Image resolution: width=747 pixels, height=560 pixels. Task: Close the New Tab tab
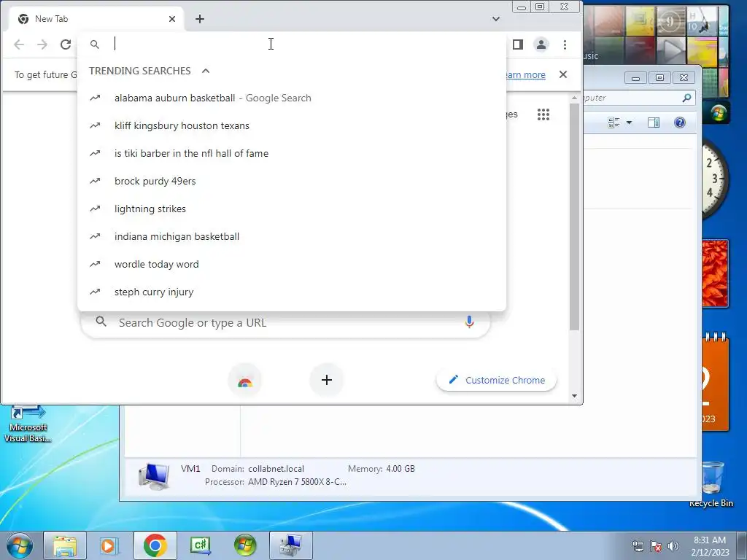(172, 19)
